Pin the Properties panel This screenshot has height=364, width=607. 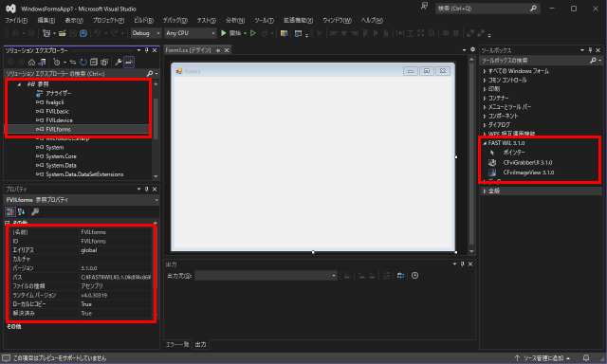[x=147, y=190]
